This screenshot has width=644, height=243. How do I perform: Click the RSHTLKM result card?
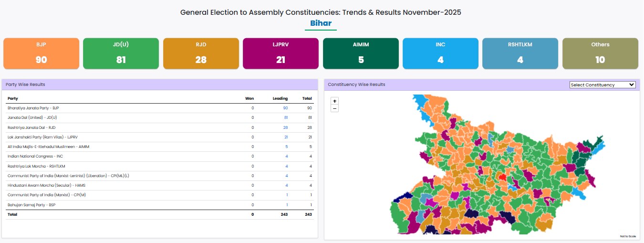pos(520,53)
